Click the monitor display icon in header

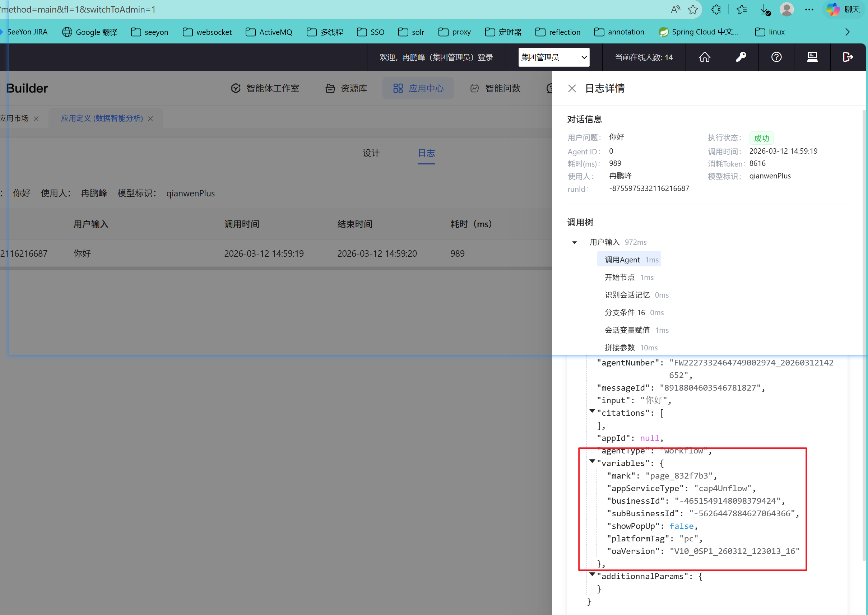(x=812, y=57)
